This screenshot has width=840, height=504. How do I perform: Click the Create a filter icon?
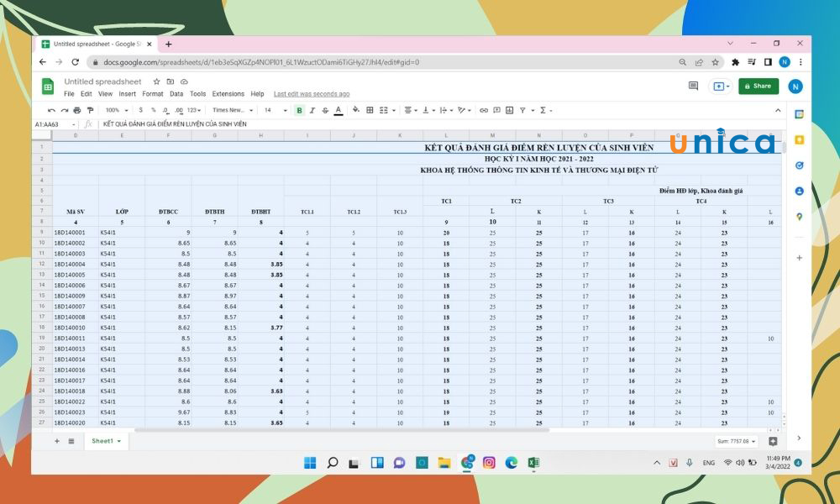click(522, 110)
